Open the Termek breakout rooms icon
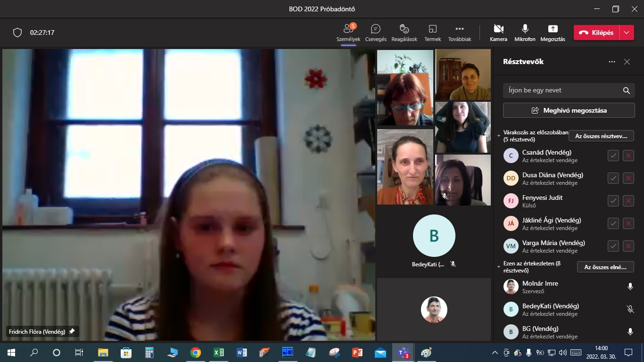 coord(432,33)
